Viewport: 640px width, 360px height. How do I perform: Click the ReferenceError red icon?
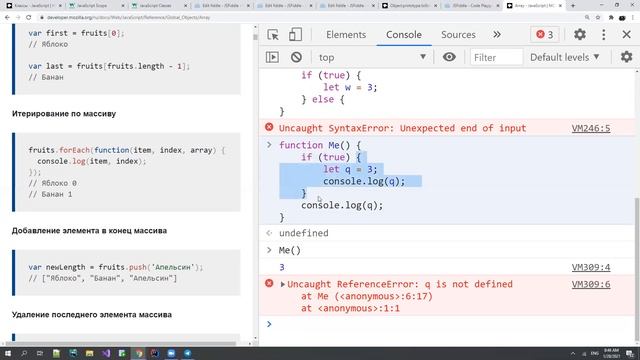(269, 283)
